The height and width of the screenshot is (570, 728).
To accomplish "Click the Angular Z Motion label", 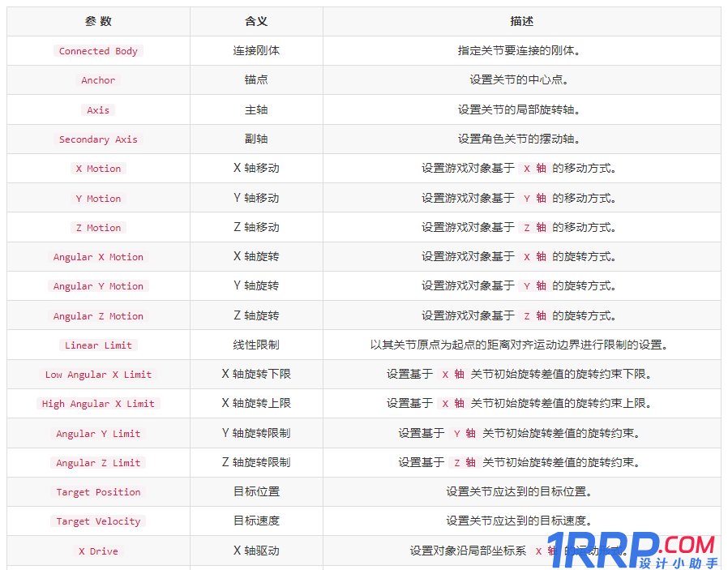I will pyautogui.click(x=98, y=316).
